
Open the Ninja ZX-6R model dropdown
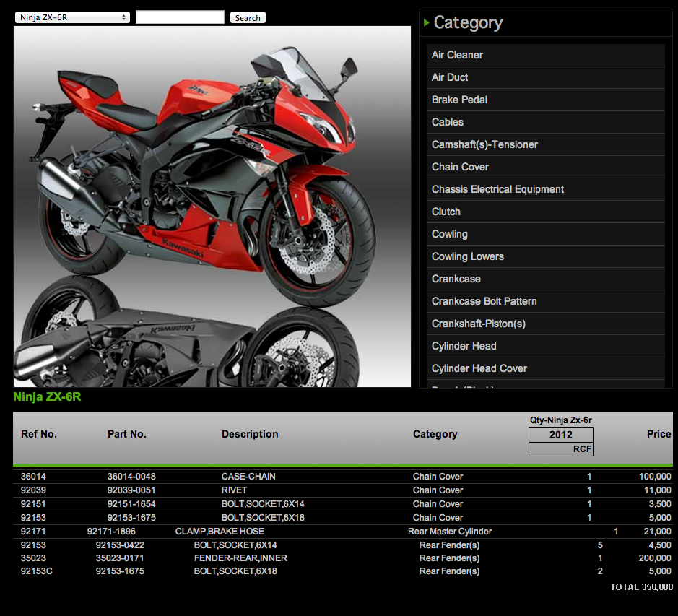[72, 17]
